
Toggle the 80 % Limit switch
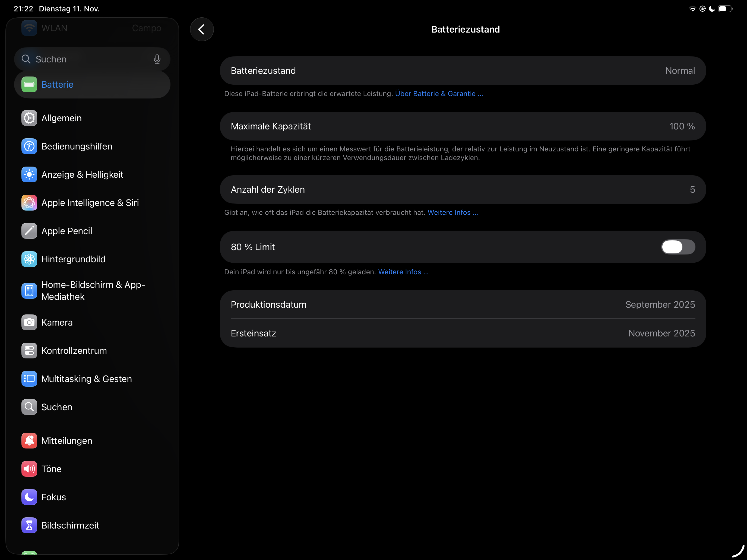678,247
